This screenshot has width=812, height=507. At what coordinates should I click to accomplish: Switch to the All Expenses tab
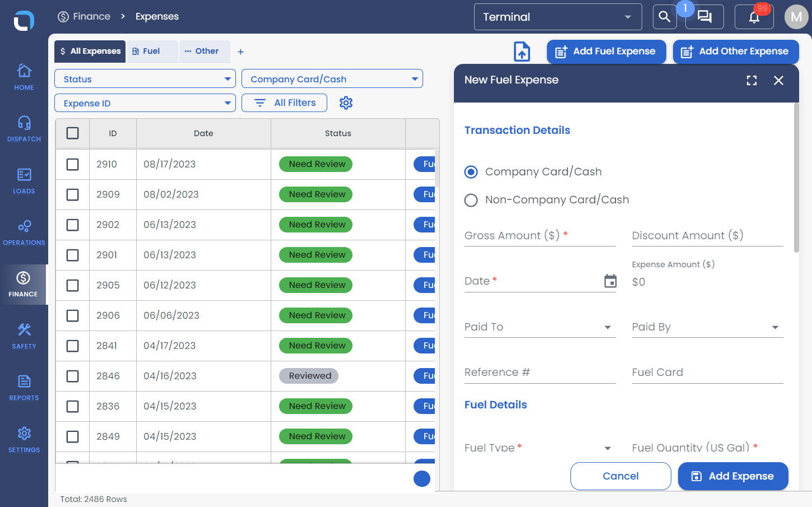(90, 52)
